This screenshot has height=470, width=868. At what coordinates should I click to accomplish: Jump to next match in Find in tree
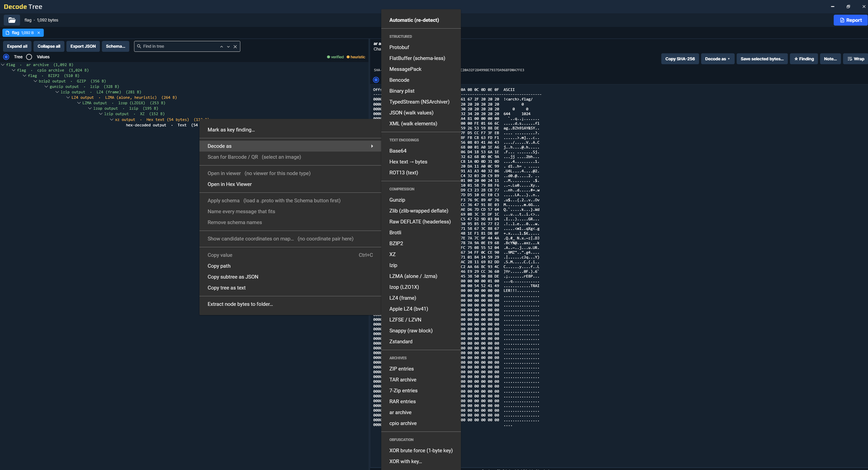coord(228,47)
